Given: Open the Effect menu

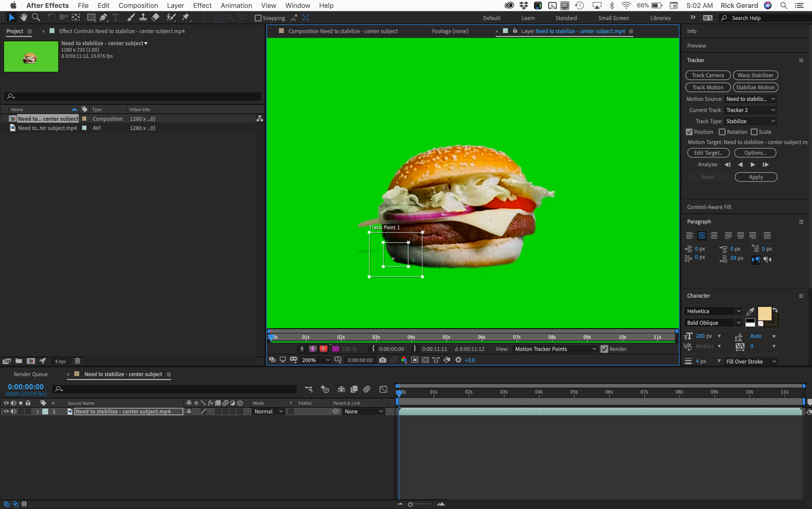Looking at the screenshot, I should tap(202, 5).
